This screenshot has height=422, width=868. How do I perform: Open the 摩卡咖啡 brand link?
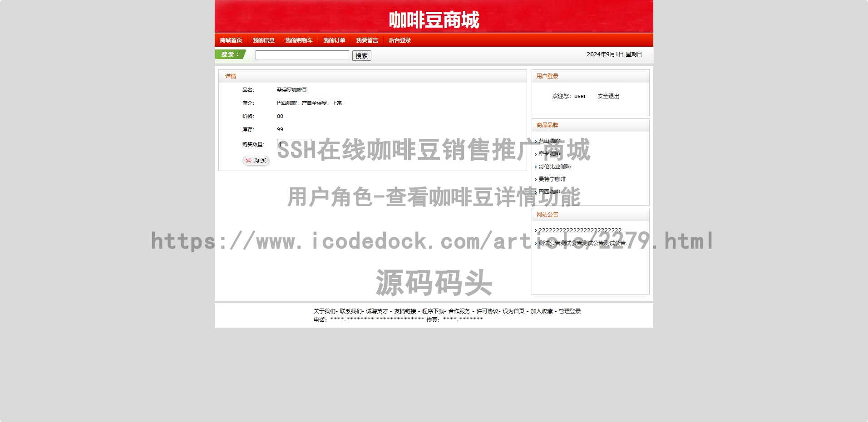pyautogui.click(x=549, y=154)
